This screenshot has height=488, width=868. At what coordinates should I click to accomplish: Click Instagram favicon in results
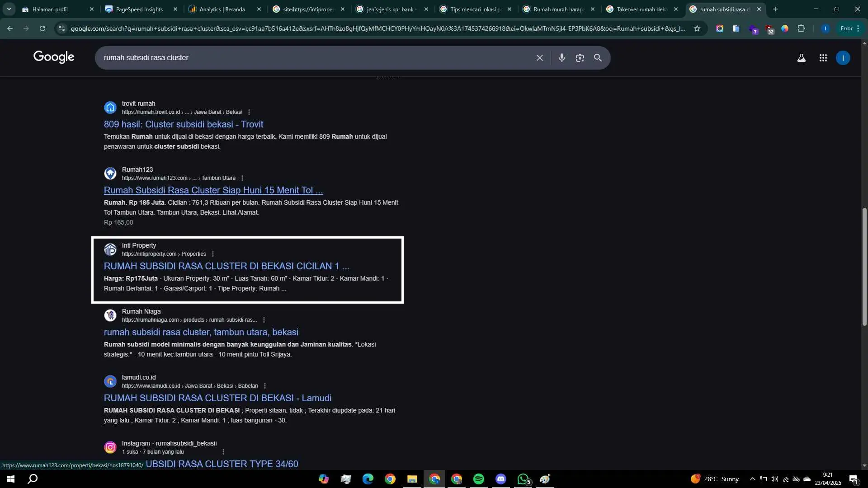tap(110, 447)
